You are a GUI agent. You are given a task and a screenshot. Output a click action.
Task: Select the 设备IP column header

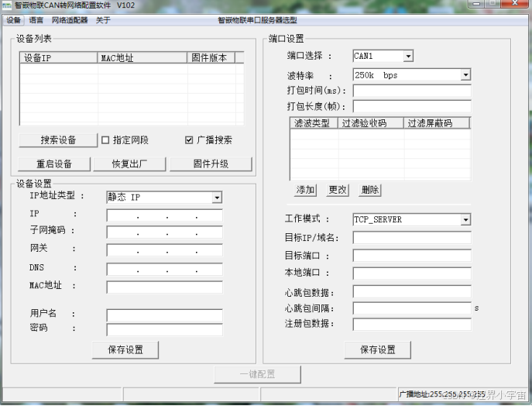point(59,57)
